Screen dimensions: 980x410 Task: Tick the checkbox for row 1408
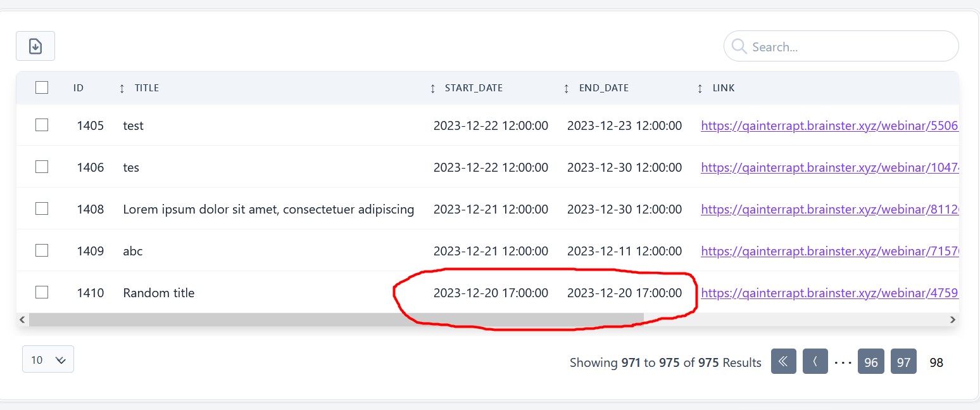[x=42, y=208]
